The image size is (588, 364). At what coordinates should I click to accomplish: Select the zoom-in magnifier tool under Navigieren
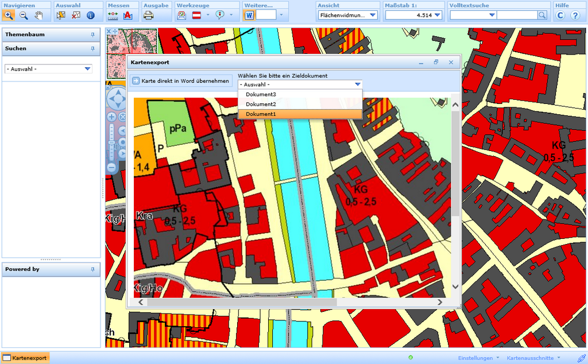click(x=9, y=15)
